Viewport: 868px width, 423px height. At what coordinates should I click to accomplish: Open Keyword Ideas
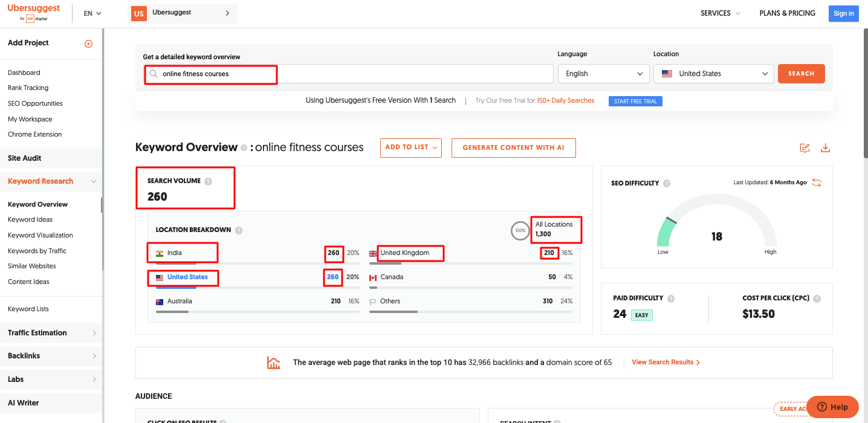coord(30,219)
